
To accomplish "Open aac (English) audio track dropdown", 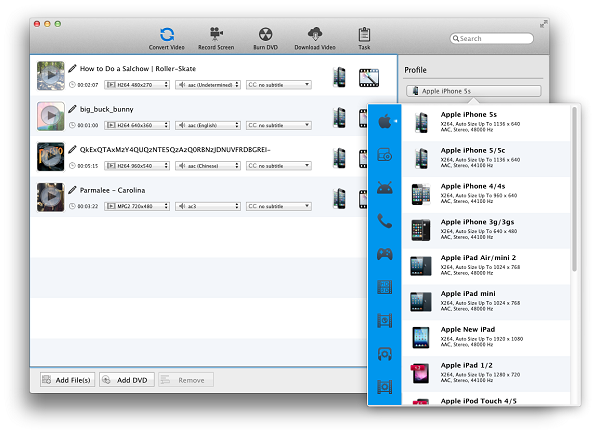I will [x=208, y=125].
